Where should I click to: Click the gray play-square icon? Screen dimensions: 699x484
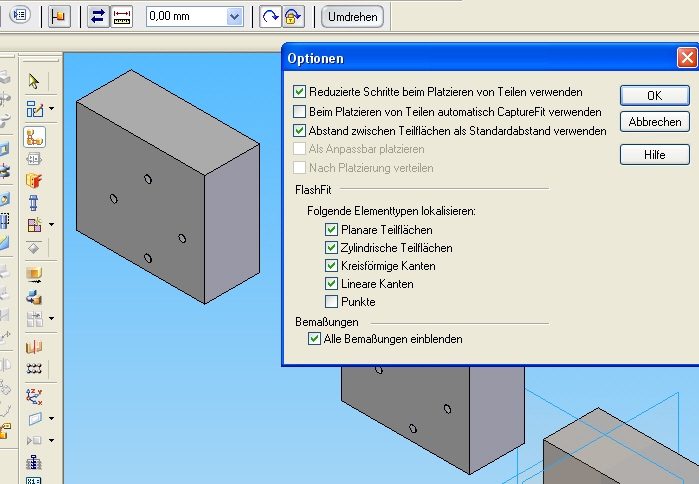coord(34,440)
